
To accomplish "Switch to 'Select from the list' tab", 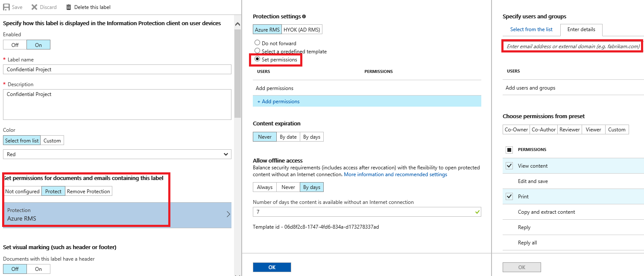I will tap(531, 29).
